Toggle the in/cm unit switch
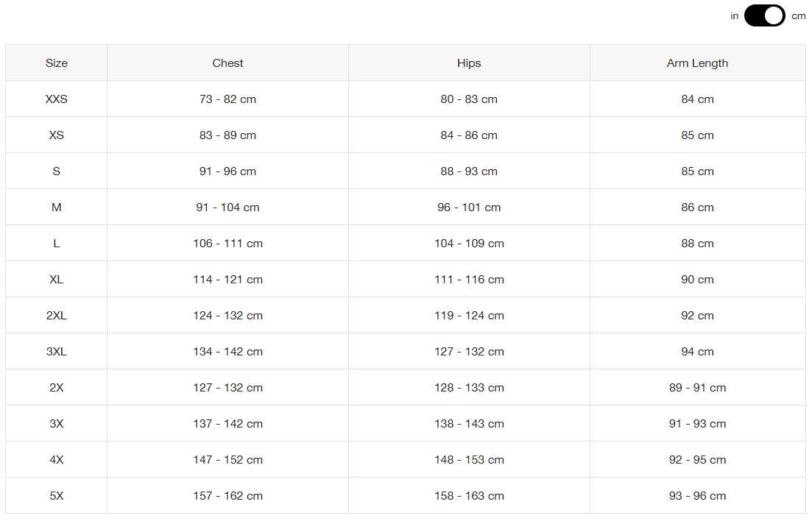This screenshot has width=812, height=521. [764, 15]
